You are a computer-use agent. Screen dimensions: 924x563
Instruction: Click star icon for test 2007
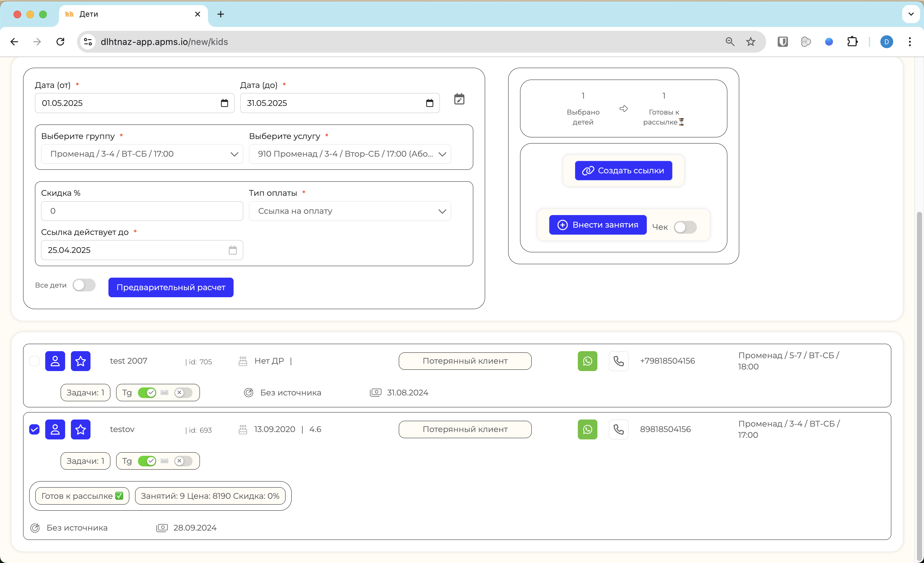click(81, 361)
